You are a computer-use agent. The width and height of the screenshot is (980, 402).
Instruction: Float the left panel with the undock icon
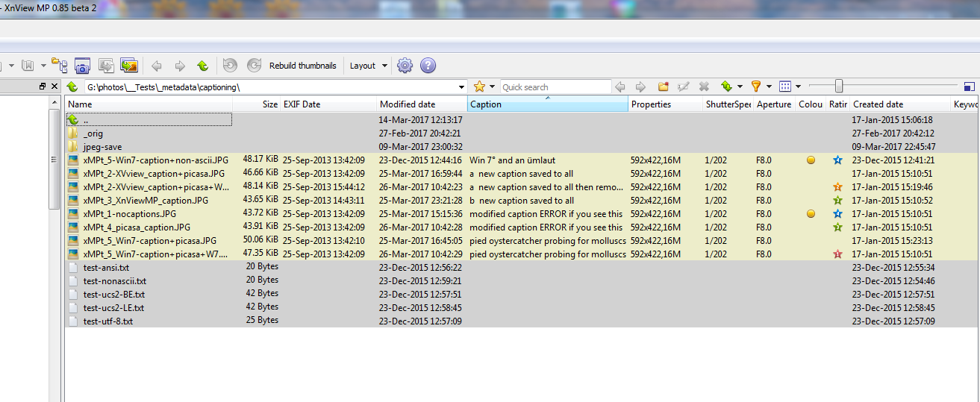[x=42, y=87]
